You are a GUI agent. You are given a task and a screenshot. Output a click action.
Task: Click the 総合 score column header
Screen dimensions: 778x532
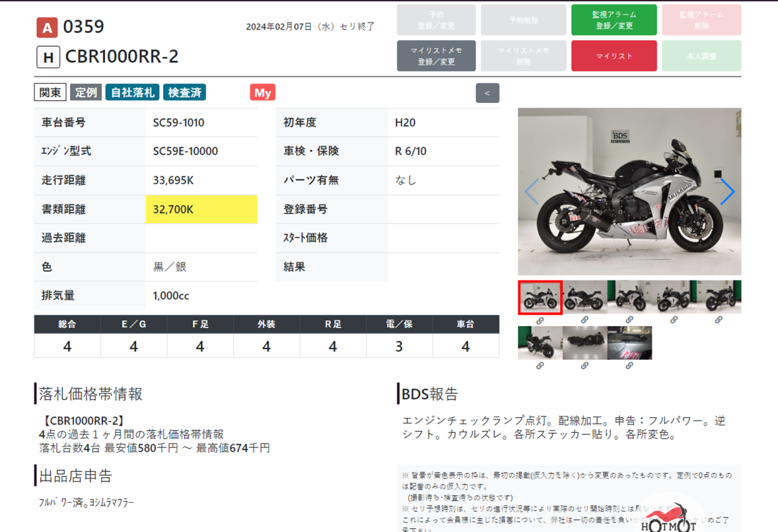[67, 324]
